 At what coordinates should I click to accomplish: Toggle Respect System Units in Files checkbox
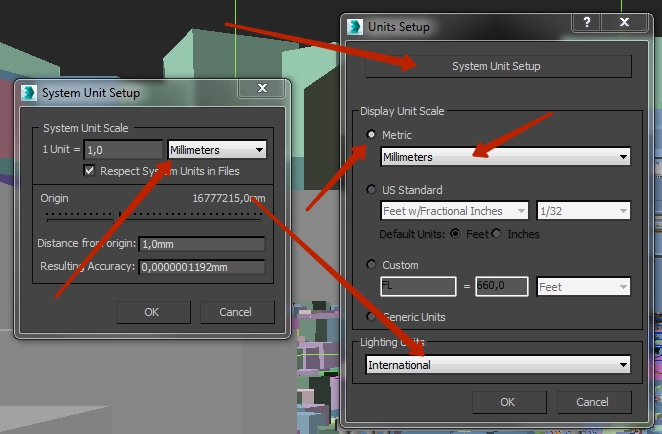[x=91, y=171]
